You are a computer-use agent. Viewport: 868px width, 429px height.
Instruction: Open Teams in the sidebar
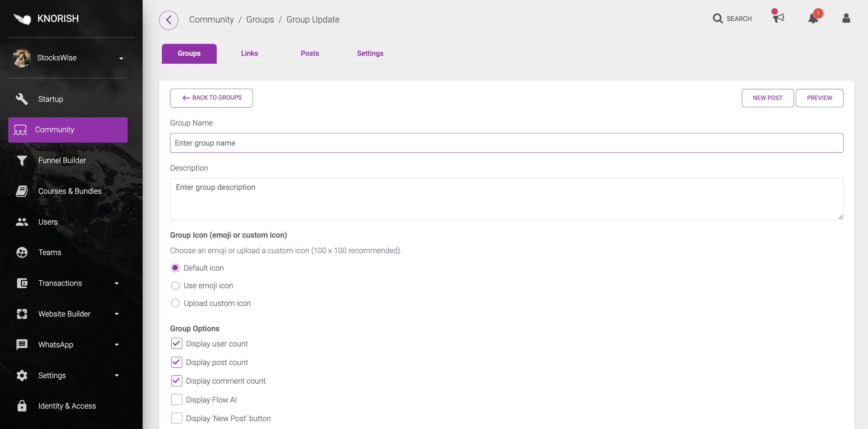[x=68, y=253]
